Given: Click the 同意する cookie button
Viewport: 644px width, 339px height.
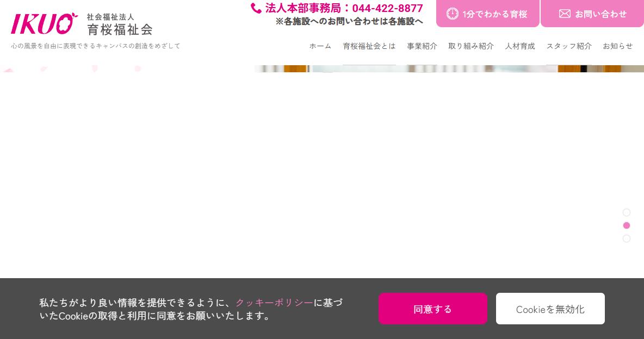Looking at the screenshot, I should [x=432, y=309].
